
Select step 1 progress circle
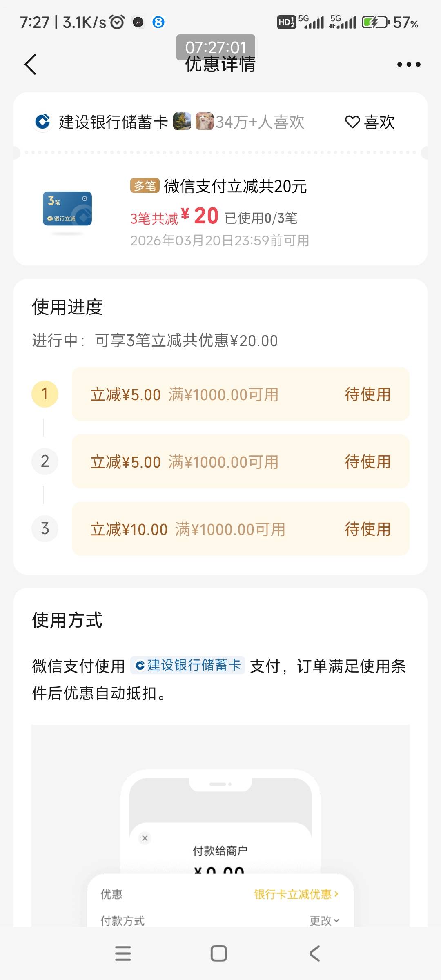point(45,394)
